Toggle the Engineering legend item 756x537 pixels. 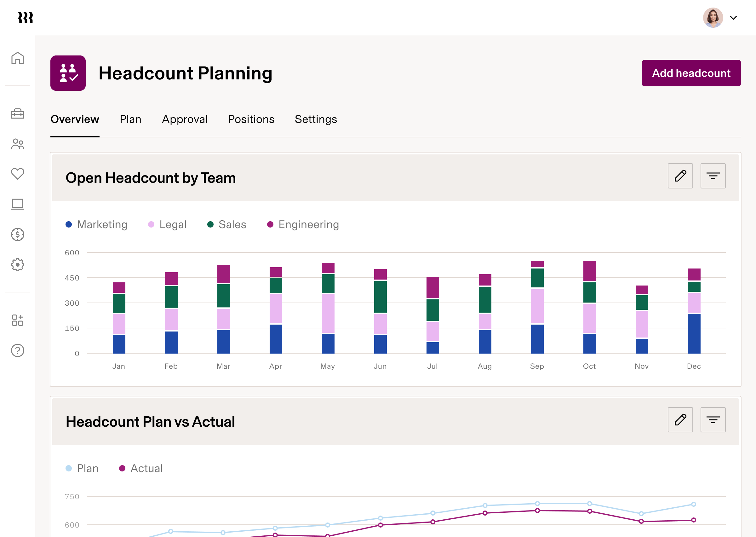click(x=302, y=224)
